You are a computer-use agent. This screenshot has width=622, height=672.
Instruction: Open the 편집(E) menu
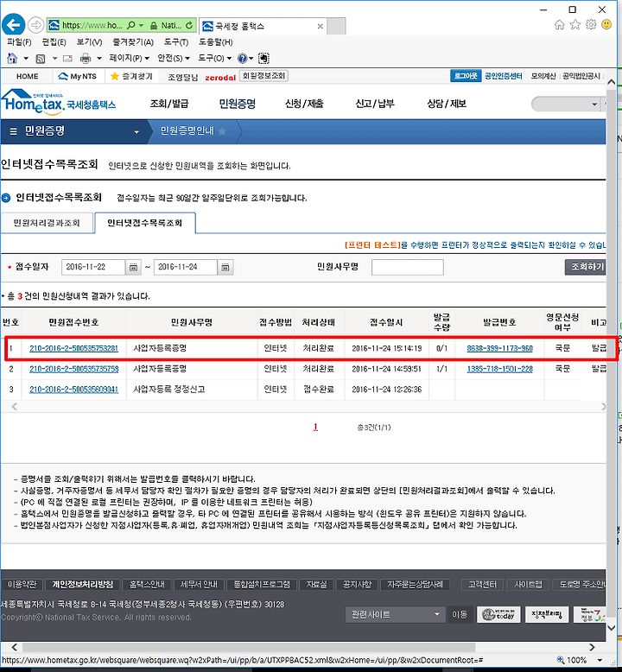point(54,42)
